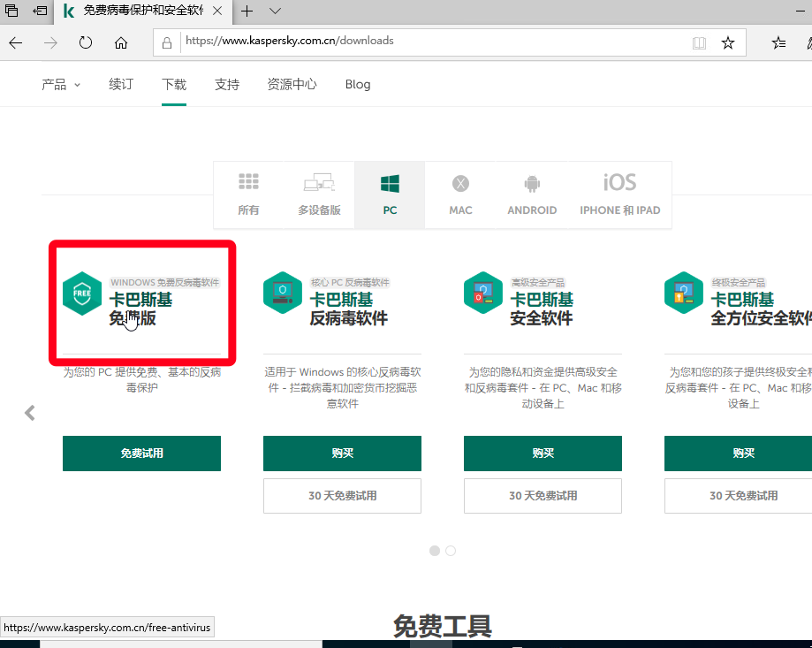Click the description starting 适用于 Windows 的核心反病毒软件

342,387
